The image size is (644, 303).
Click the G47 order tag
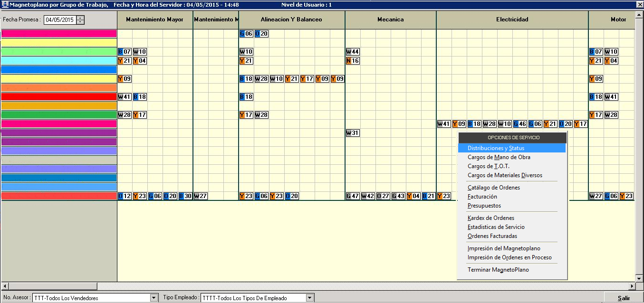[352, 196]
